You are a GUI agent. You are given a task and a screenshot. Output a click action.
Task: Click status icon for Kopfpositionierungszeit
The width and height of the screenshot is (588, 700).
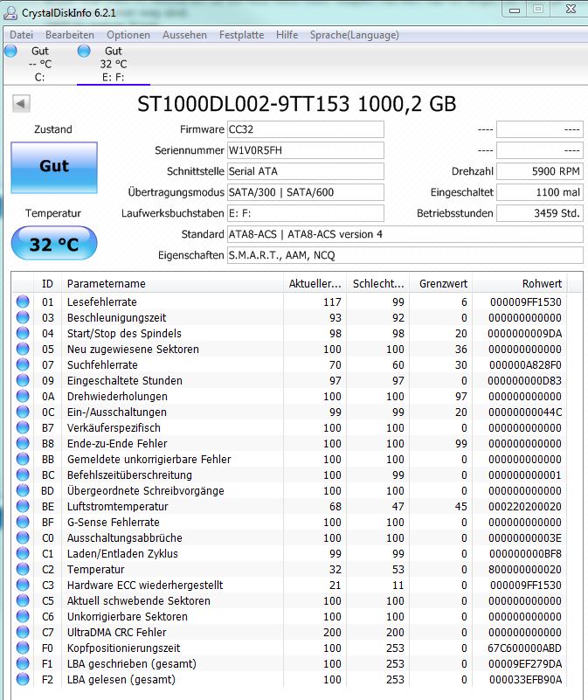pos(23,648)
